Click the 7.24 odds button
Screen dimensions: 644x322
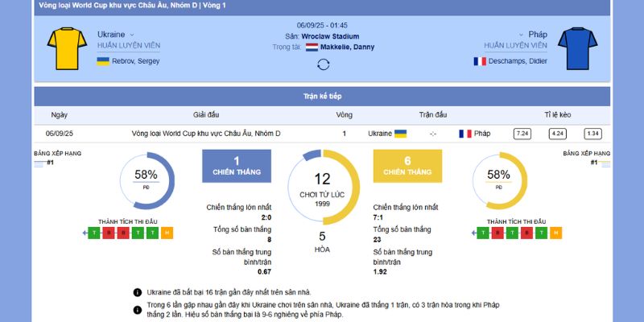click(x=522, y=134)
